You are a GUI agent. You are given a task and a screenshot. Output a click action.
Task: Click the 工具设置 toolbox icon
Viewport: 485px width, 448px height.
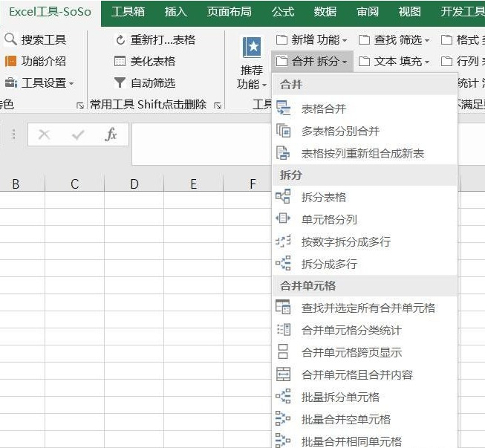coord(11,83)
